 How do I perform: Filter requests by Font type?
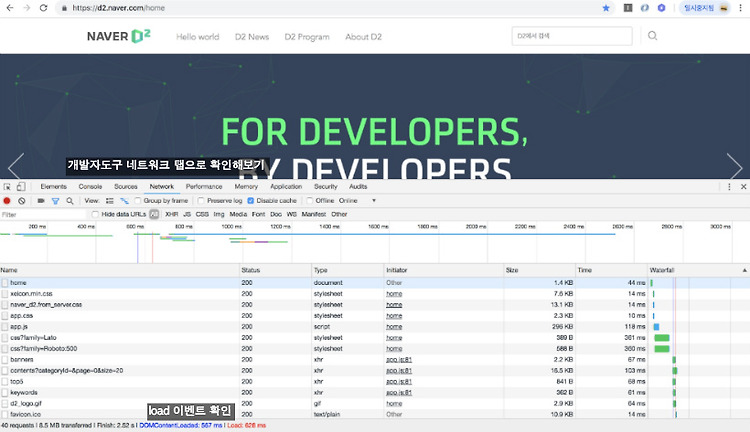pos(258,214)
